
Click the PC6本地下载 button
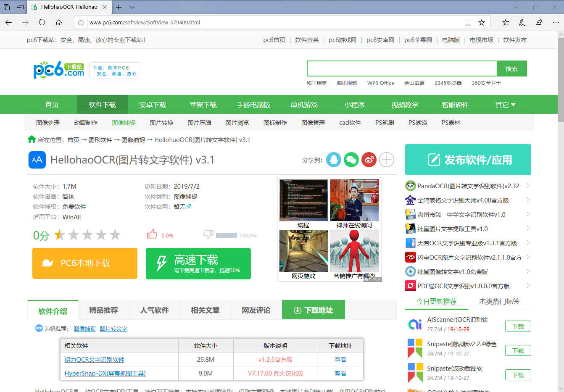tap(85, 263)
